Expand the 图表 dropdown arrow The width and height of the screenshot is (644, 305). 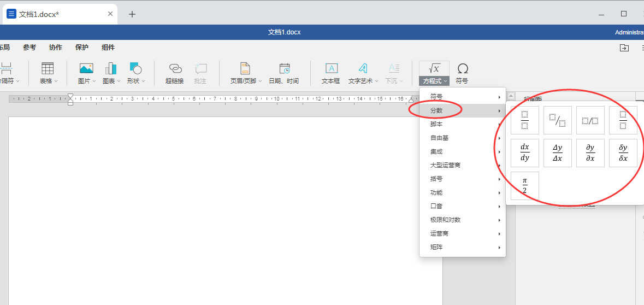click(x=119, y=81)
